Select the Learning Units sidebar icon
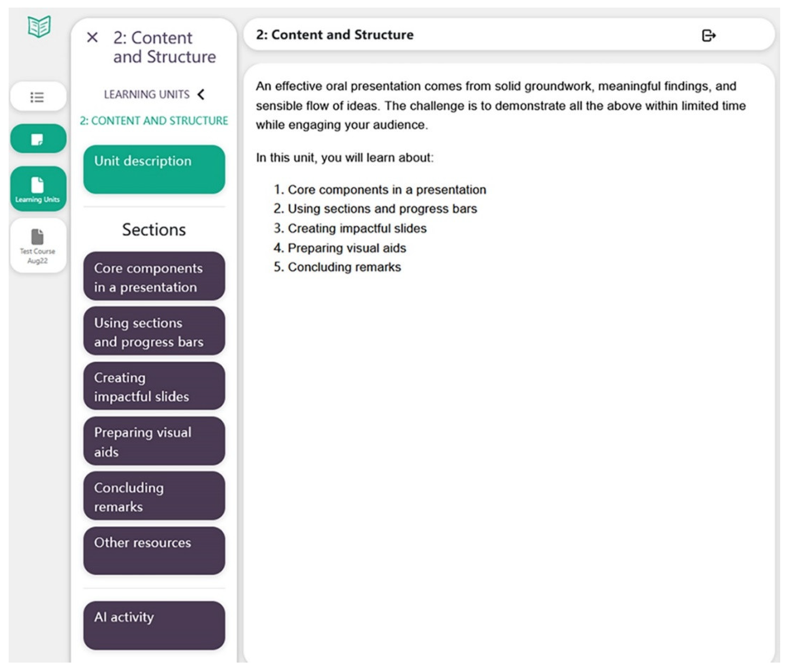This screenshot has width=787, height=672. coord(38,189)
